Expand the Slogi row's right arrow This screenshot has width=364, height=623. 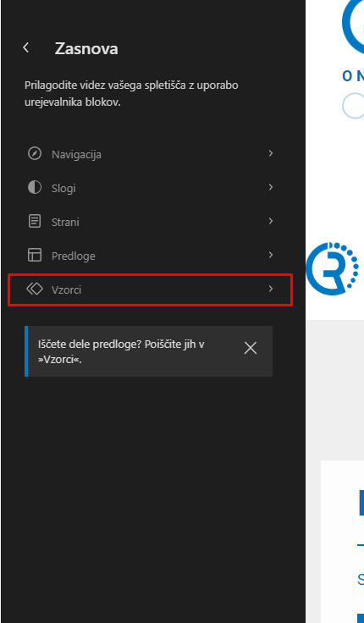point(271,187)
